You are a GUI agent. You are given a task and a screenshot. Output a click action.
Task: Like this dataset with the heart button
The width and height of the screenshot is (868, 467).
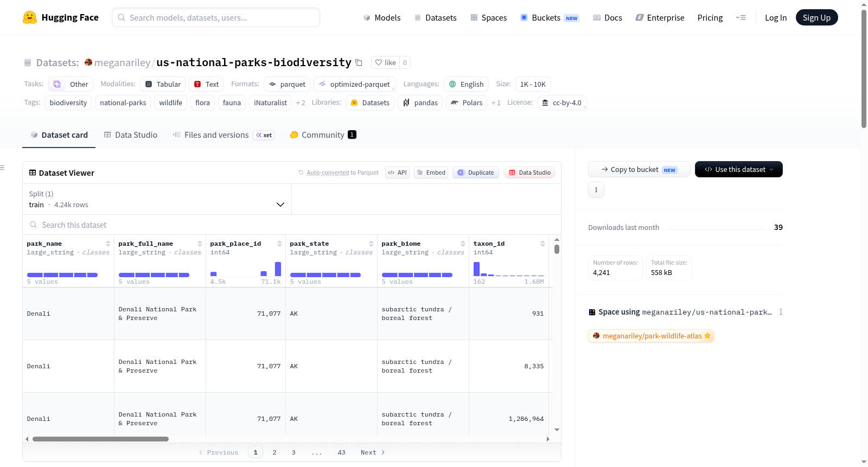click(x=385, y=62)
